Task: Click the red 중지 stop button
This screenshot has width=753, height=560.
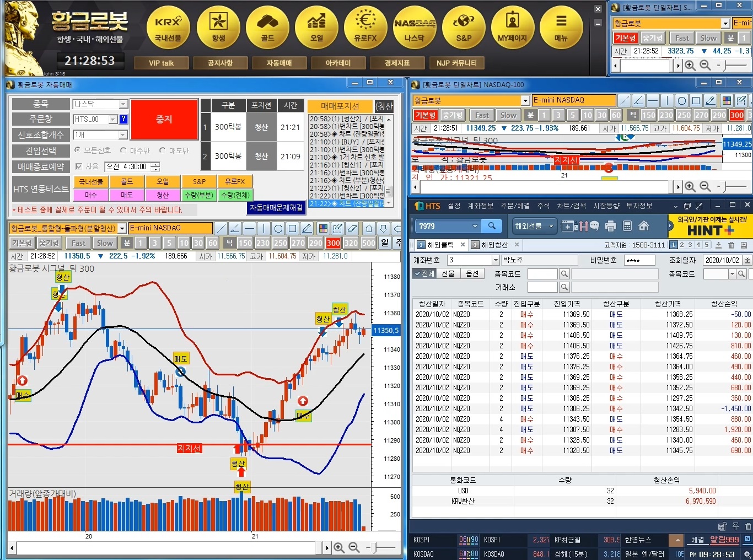Action: click(x=164, y=119)
